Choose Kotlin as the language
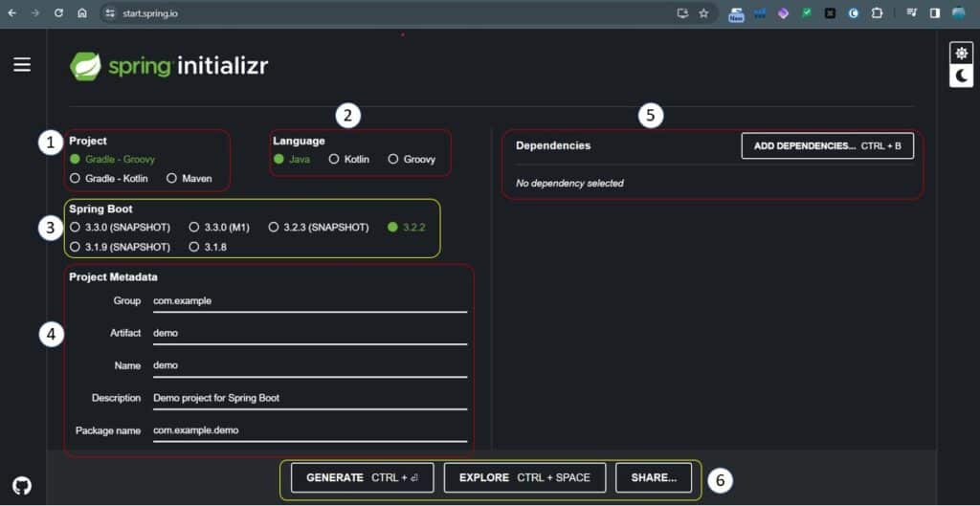 (x=349, y=160)
